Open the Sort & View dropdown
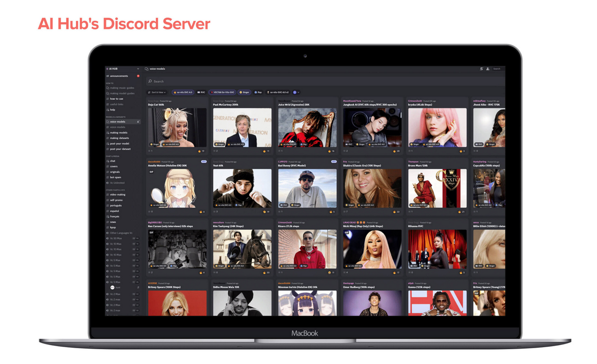Image resolution: width=597 pixels, height=364 pixels. click(x=157, y=93)
